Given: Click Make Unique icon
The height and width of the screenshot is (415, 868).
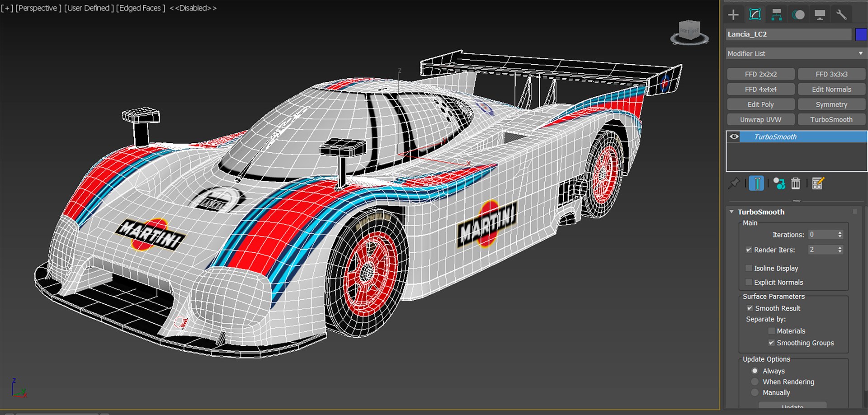Looking at the screenshot, I should [779, 183].
